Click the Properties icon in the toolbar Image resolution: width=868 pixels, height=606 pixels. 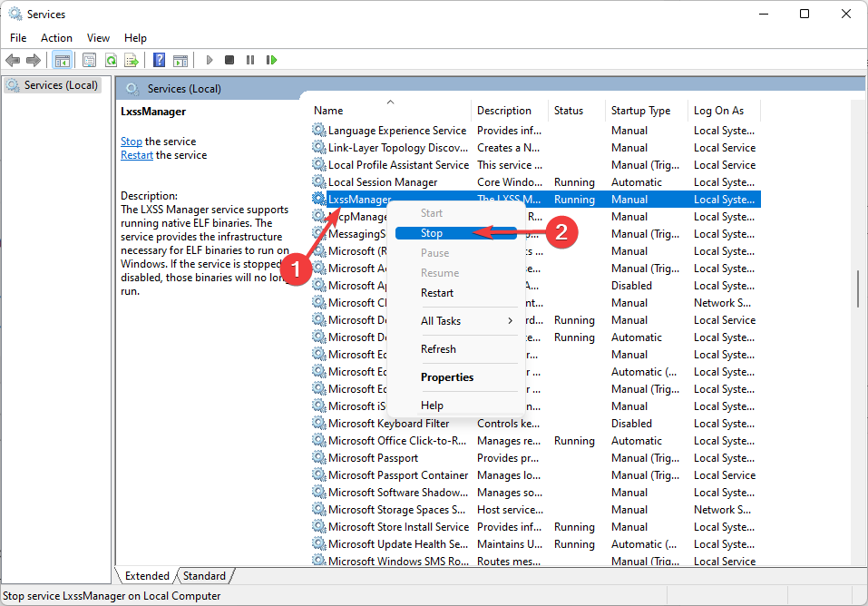pos(89,60)
